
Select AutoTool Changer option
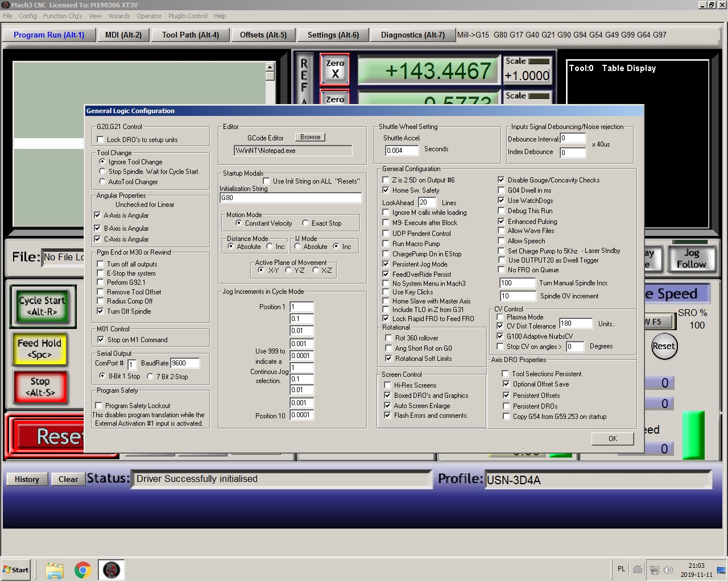(x=102, y=181)
